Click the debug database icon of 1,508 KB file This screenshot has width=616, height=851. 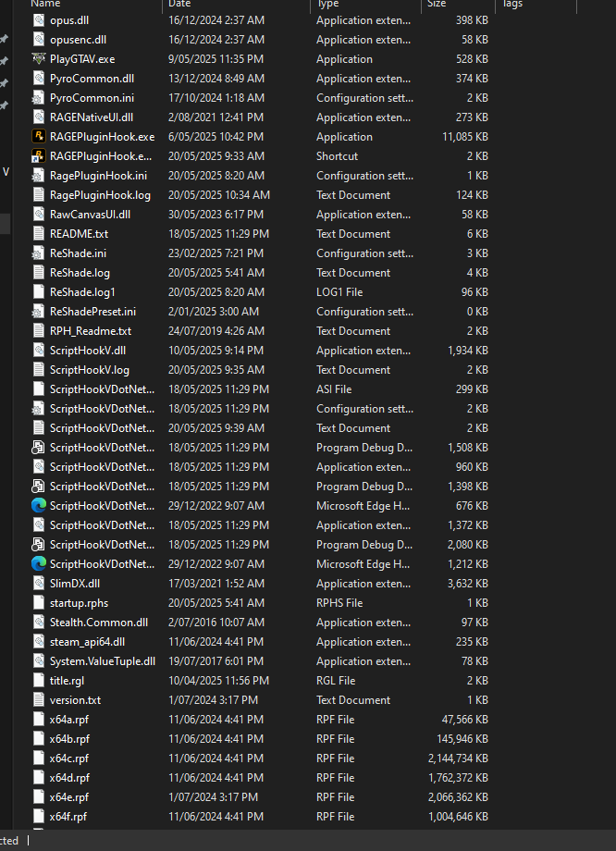click(x=39, y=448)
